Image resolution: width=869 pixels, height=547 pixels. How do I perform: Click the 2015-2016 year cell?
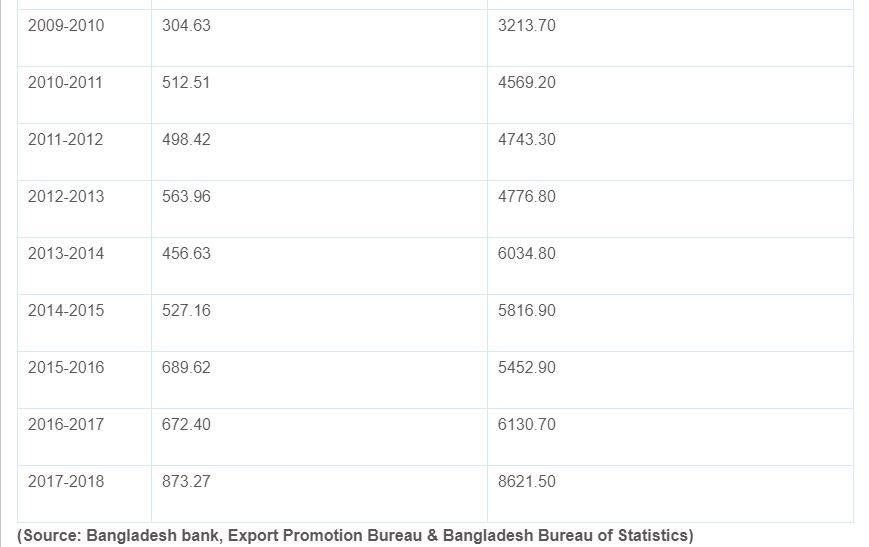click(x=65, y=367)
